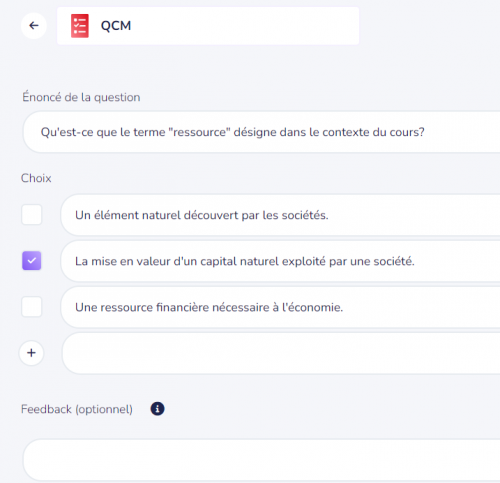500x483 pixels.
Task: Click the 'Feedback (optionnel)' label
Action: (x=77, y=409)
